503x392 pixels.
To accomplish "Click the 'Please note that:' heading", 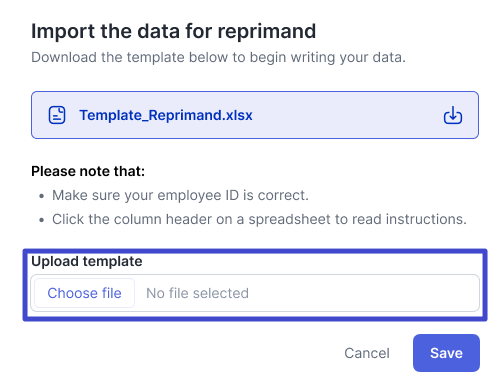I will coord(88,171).
